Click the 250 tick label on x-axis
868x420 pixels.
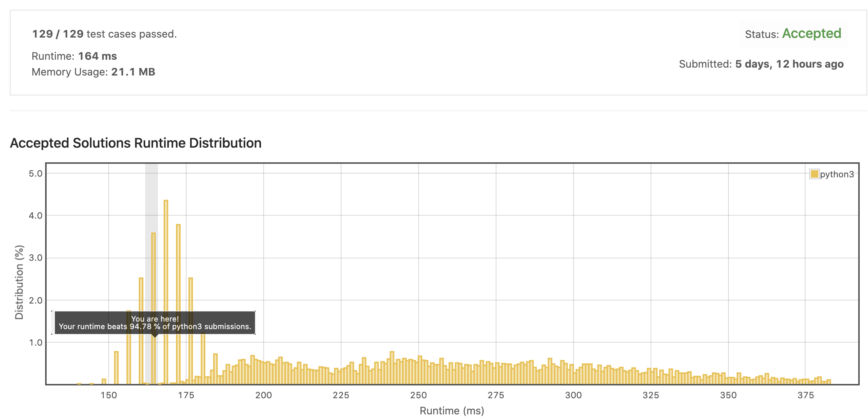(418, 395)
